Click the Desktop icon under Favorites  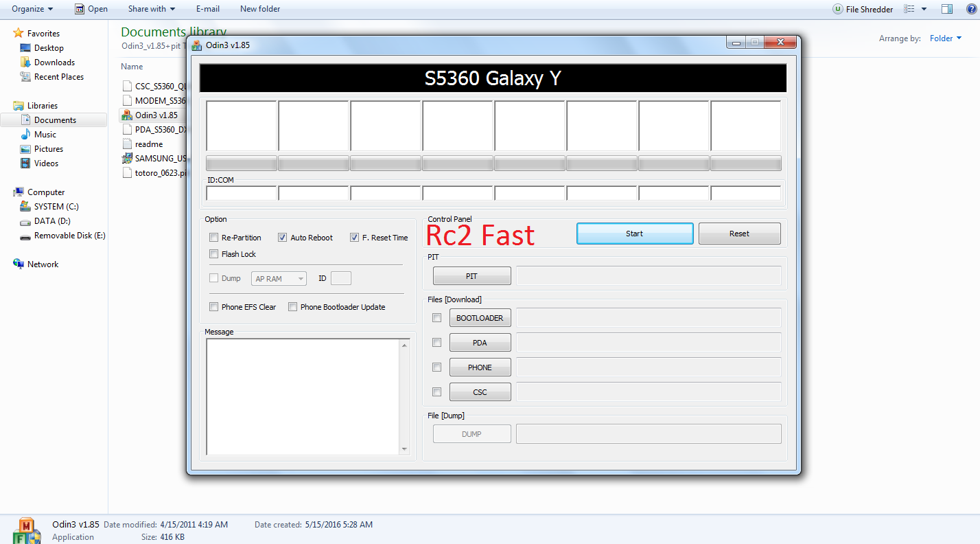tap(25, 48)
